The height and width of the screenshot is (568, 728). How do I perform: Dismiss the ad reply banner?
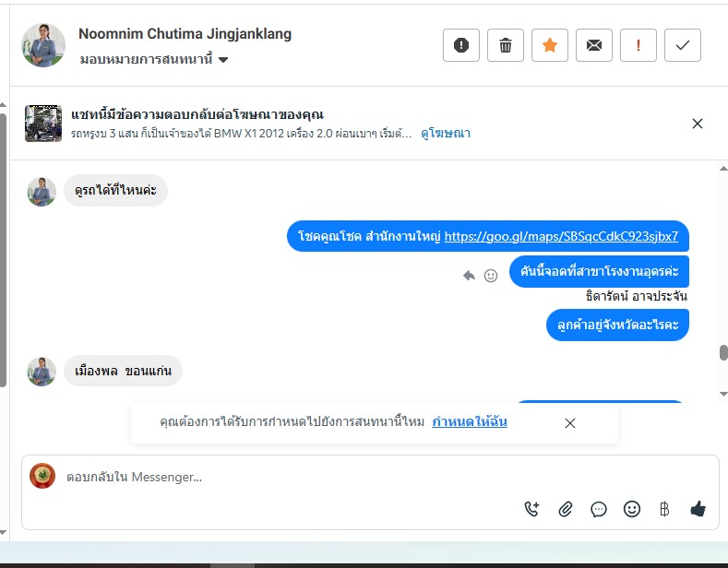coord(697,124)
